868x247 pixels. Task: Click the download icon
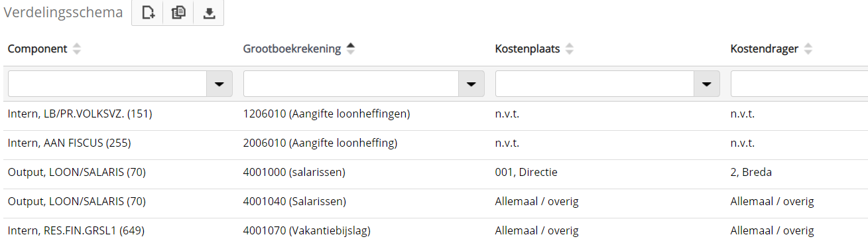click(209, 13)
